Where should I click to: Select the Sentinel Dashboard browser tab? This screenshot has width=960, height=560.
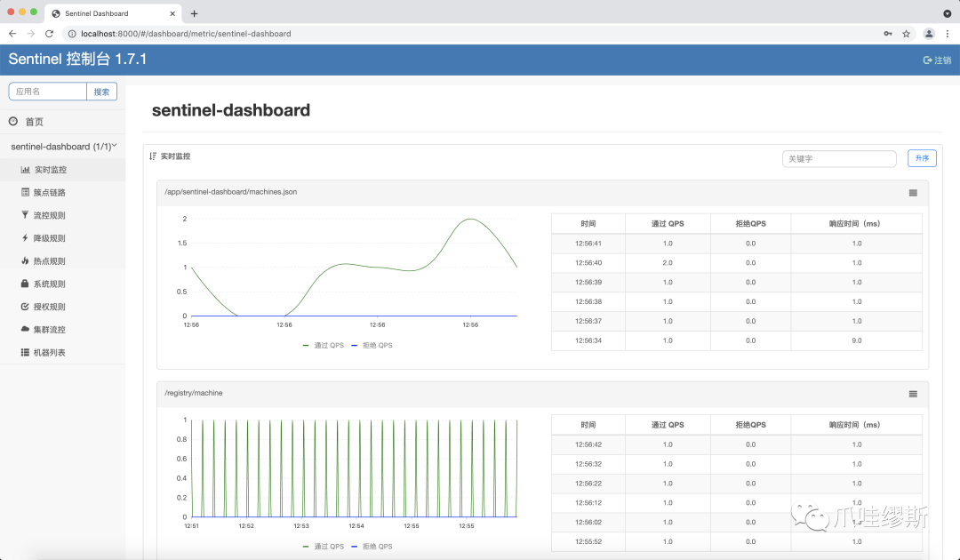pos(114,13)
